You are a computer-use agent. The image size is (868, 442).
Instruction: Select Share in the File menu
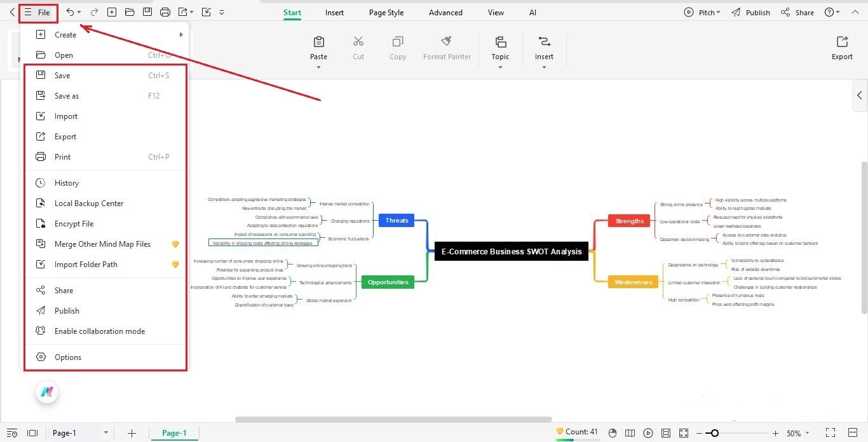105,291
